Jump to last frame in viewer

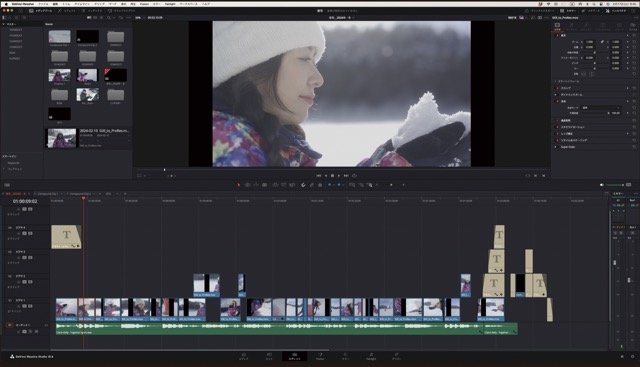[346, 176]
